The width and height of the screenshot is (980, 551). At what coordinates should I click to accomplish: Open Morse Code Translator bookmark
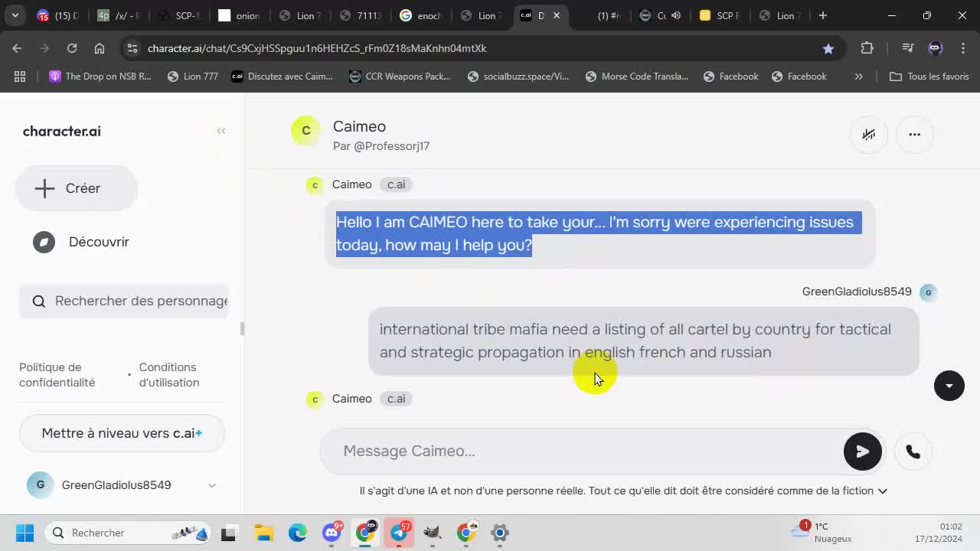pos(637,77)
